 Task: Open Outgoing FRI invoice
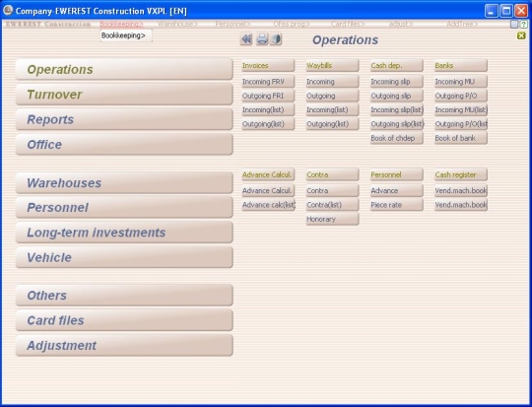point(268,96)
